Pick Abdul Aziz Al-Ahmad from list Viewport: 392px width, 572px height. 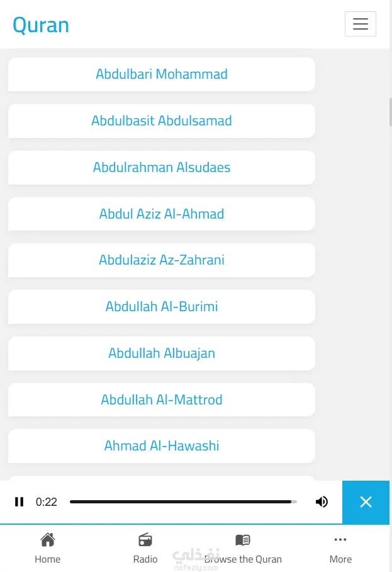point(162,214)
